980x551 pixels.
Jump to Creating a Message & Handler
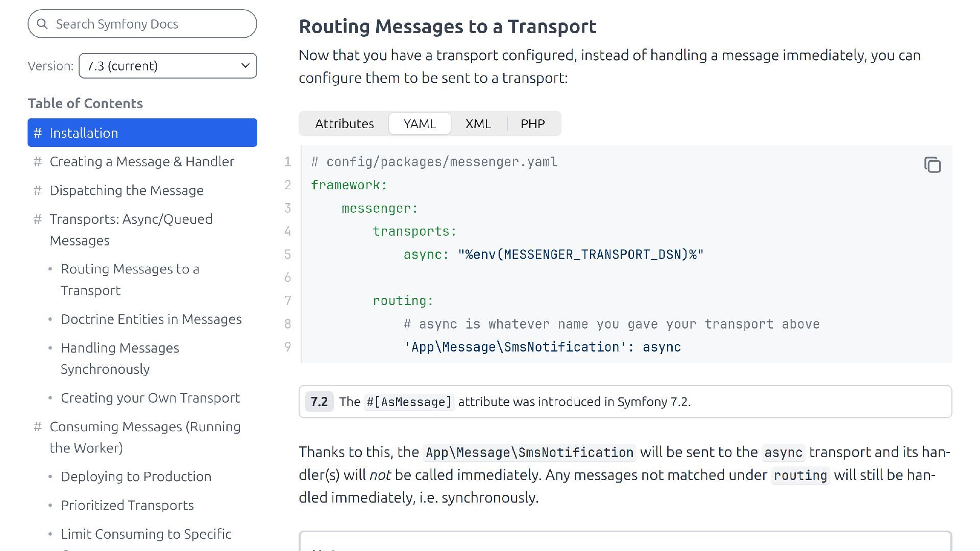[141, 162]
